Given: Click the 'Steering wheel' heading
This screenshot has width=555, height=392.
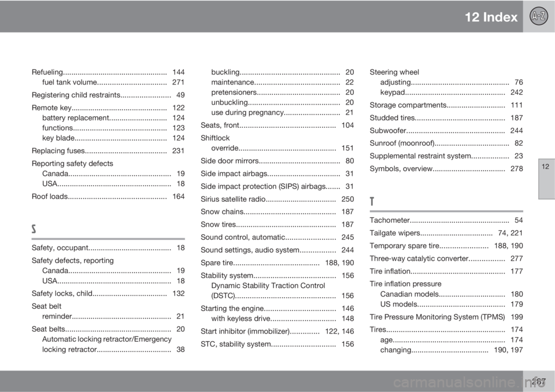Looking at the screenshot, I should pyautogui.click(x=394, y=72).
